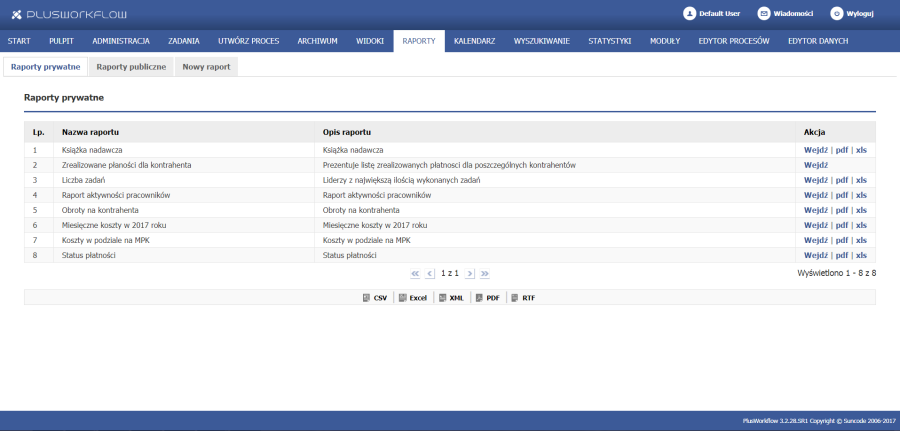Click the PlusWorkflow logo
This screenshot has height=431, width=900.
click(x=70, y=15)
